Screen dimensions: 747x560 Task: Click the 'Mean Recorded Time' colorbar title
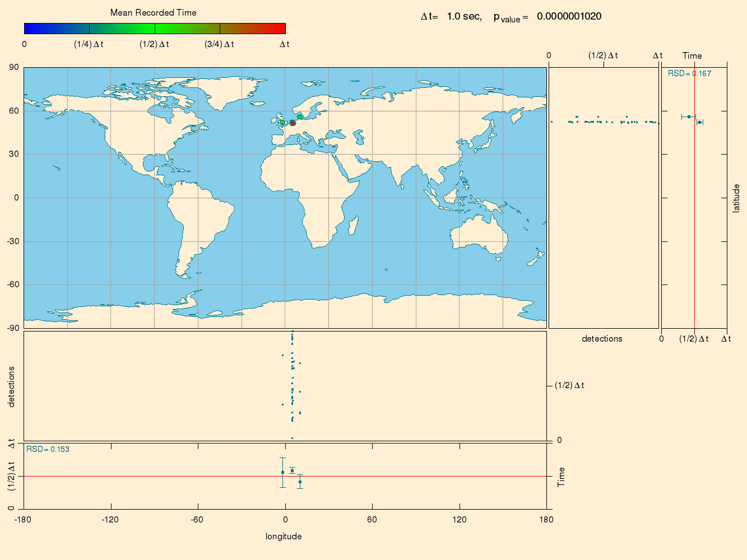[153, 12]
